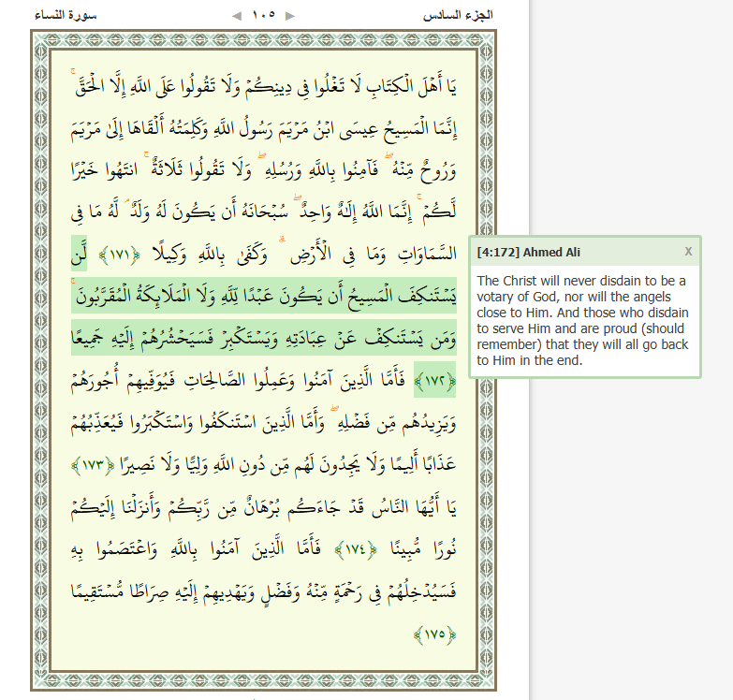Select the line beginning إنما المسيح عيسى

click(264, 128)
